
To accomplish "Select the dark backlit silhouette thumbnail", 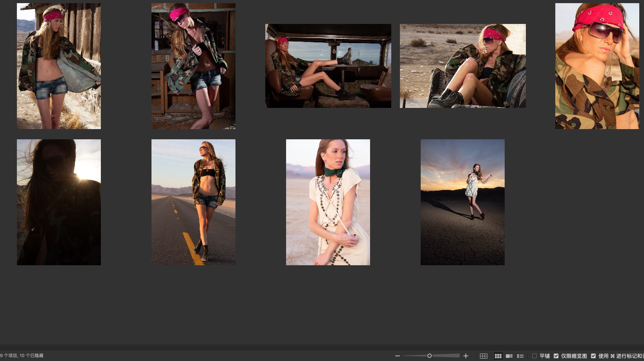I will coord(59,202).
